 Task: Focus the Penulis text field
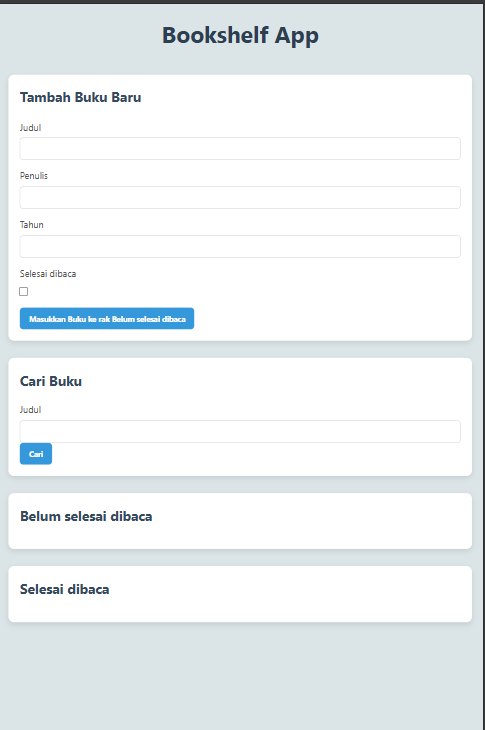240,197
